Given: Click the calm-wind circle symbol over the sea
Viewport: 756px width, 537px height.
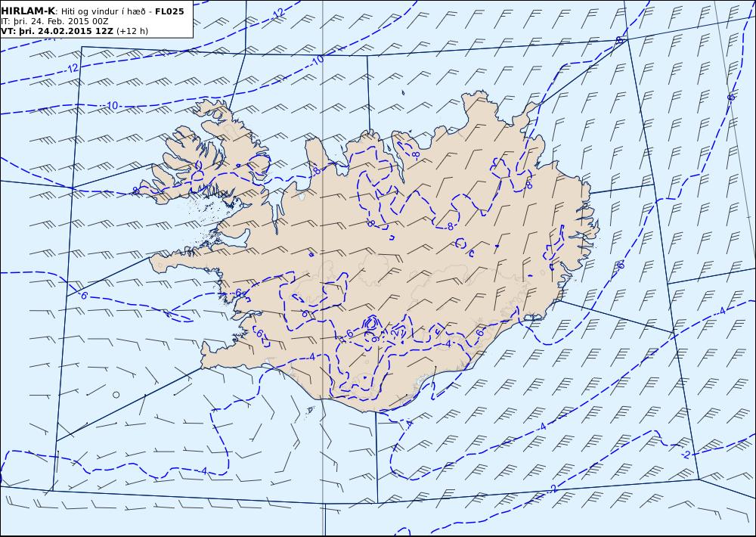Looking at the screenshot, I should pos(116,395).
